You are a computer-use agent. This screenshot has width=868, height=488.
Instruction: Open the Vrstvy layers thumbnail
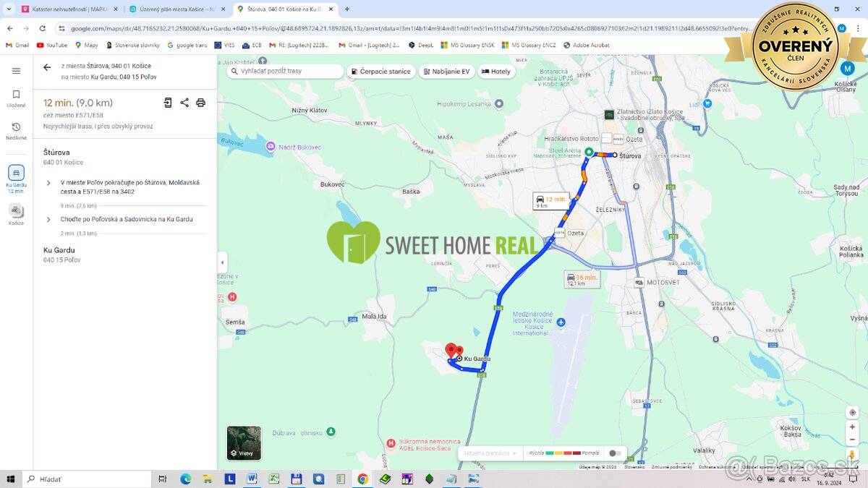click(244, 443)
